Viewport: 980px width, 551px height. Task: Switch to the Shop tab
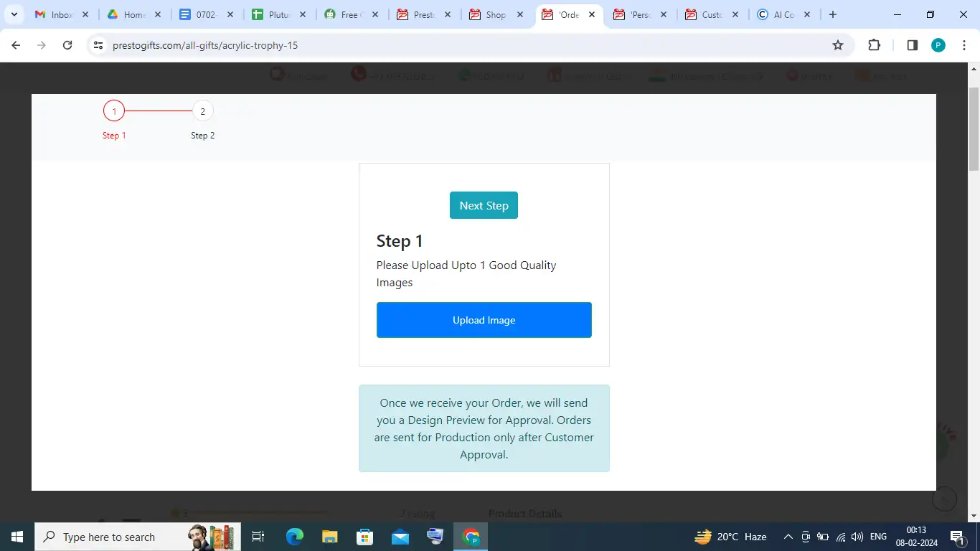coord(495,14)
